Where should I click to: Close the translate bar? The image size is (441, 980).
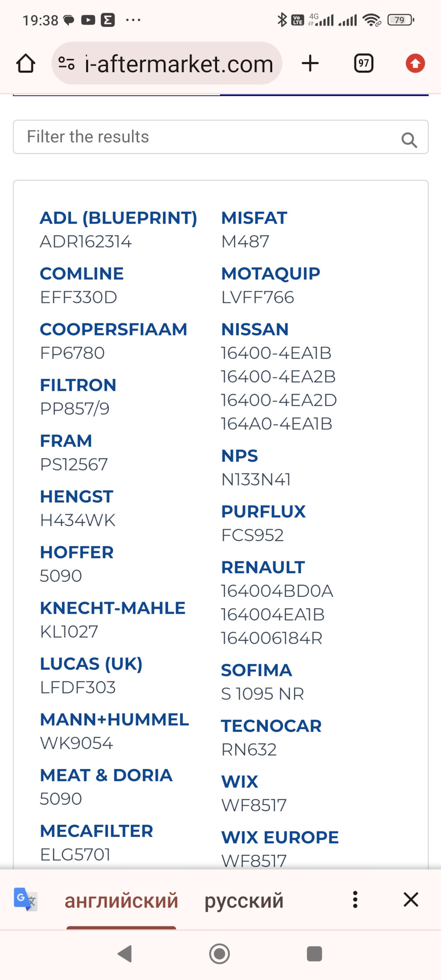tap(411, 899)
